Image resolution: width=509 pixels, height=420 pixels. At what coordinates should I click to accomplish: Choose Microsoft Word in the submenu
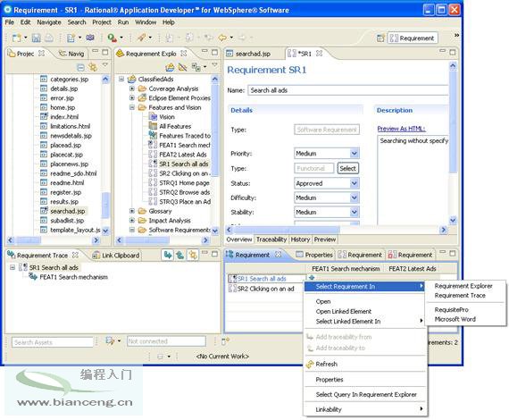tap(455, 319)
